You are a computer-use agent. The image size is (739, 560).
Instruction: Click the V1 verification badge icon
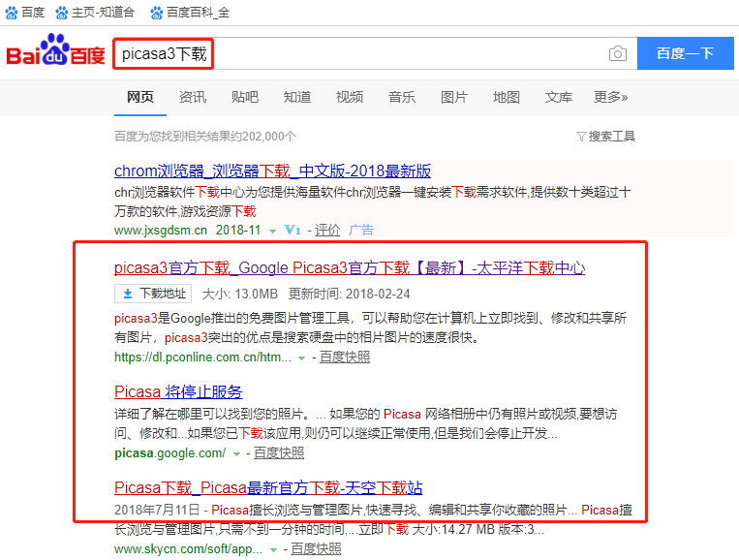click(293, 230)
